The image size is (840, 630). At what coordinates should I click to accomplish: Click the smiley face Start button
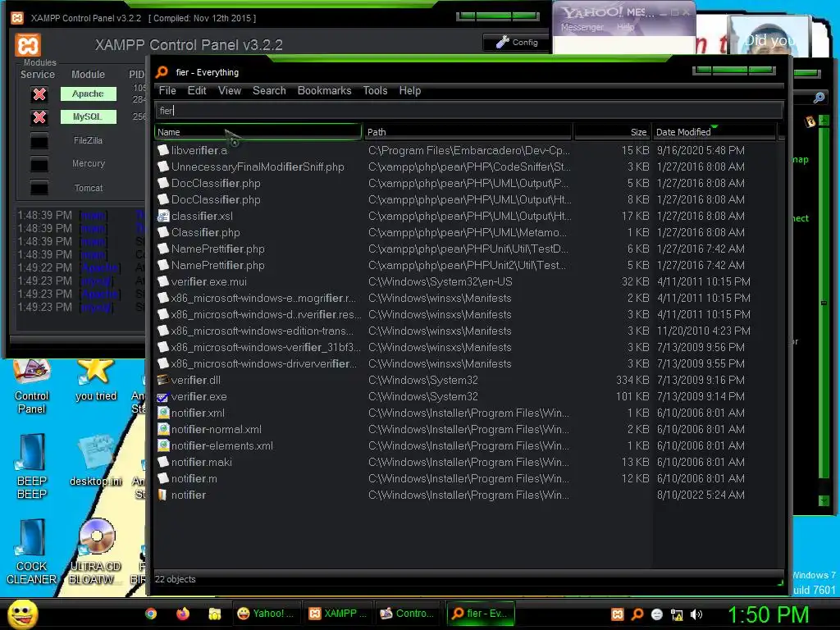click(22, 614)
